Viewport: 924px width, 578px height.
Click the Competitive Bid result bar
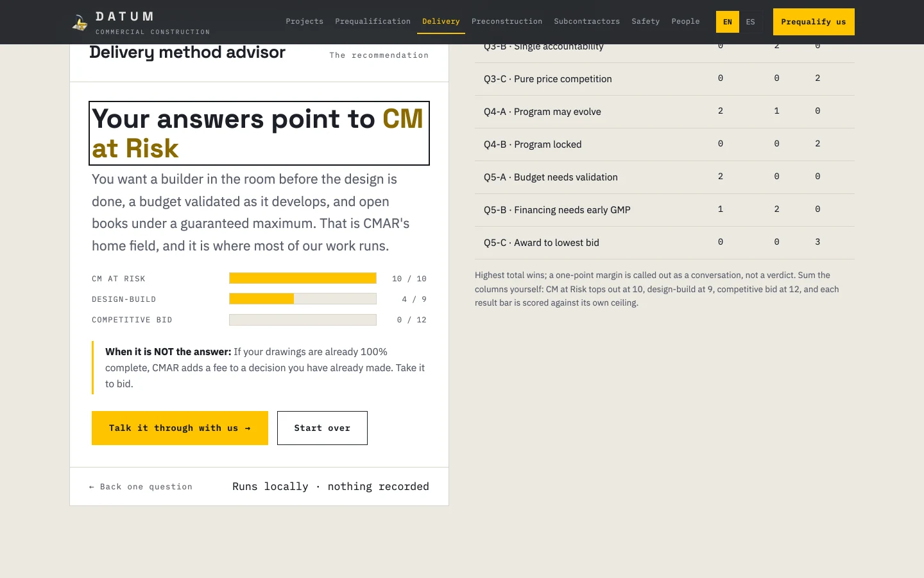(x=303, y=319)
